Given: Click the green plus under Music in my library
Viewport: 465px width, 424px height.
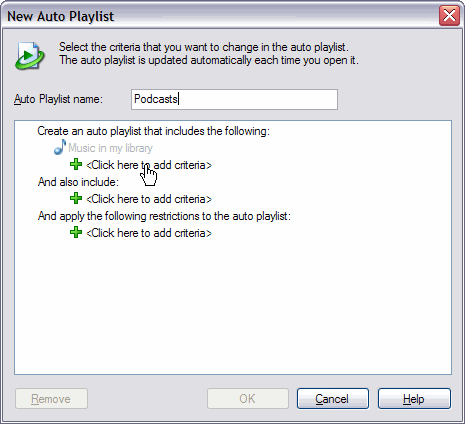Looking at the screenshot, I should tap(76, 164).
